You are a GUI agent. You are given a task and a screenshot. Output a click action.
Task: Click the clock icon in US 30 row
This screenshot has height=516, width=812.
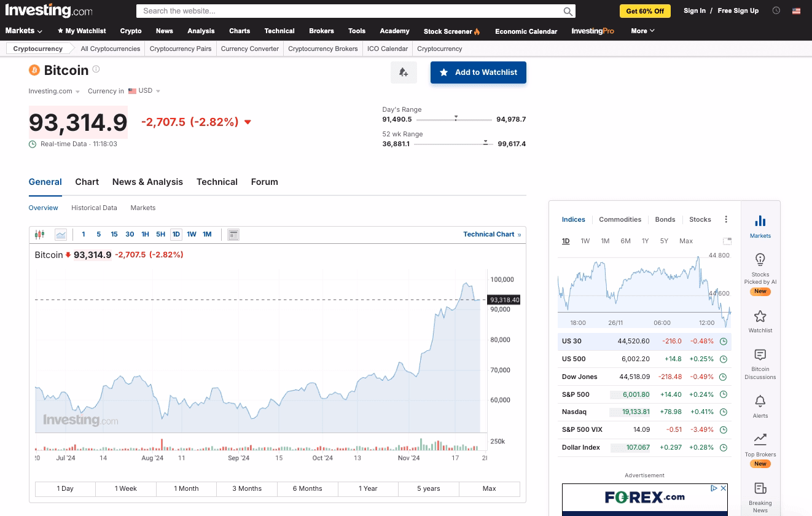tap(724, 342)
